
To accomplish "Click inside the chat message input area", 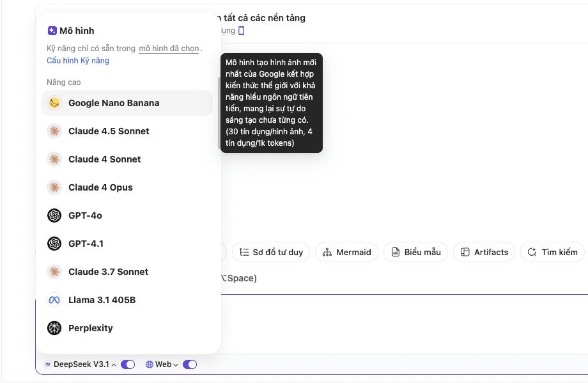I will click(x=403, y=324).
